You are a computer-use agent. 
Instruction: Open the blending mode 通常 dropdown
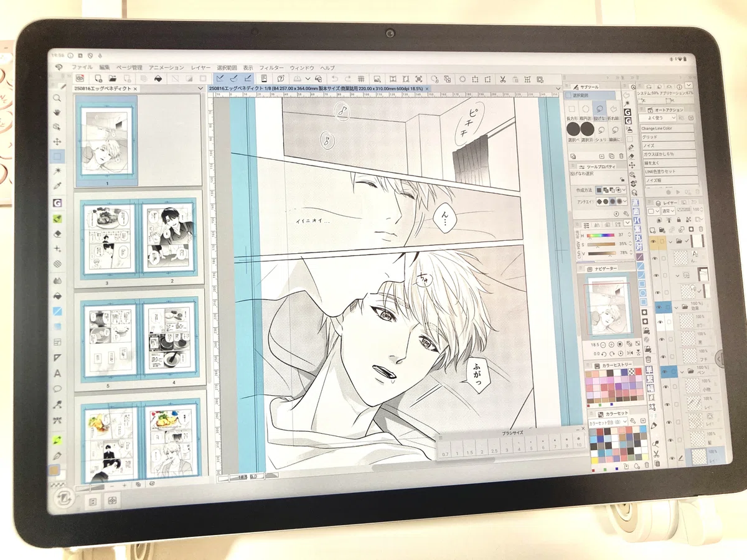[668, 211]
